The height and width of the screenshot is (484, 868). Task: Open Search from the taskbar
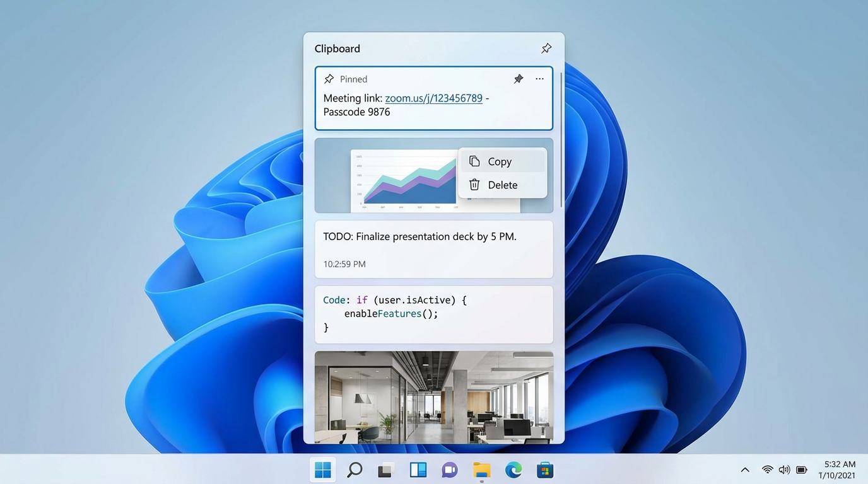pyautogui.click(x=355, y=470)
